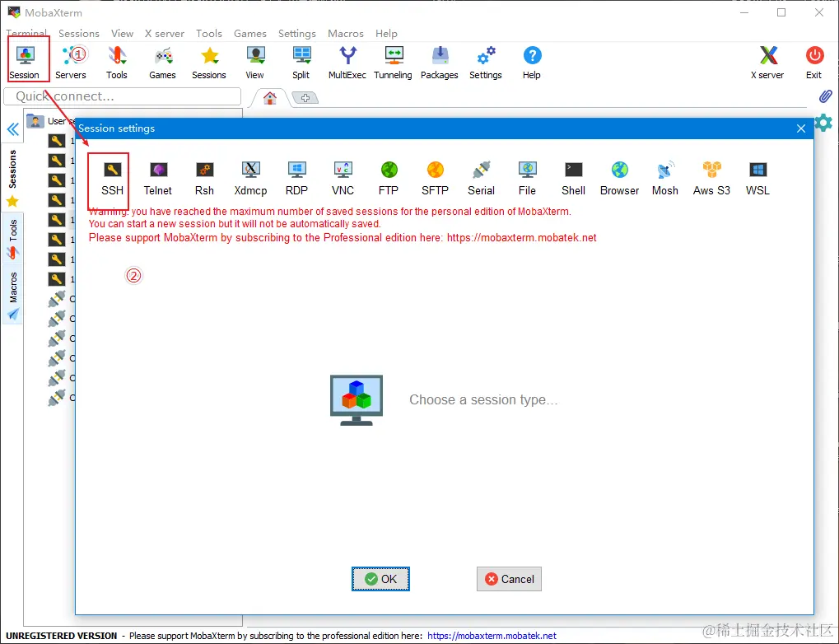Choose the Rsh session type

pos(204,179)
